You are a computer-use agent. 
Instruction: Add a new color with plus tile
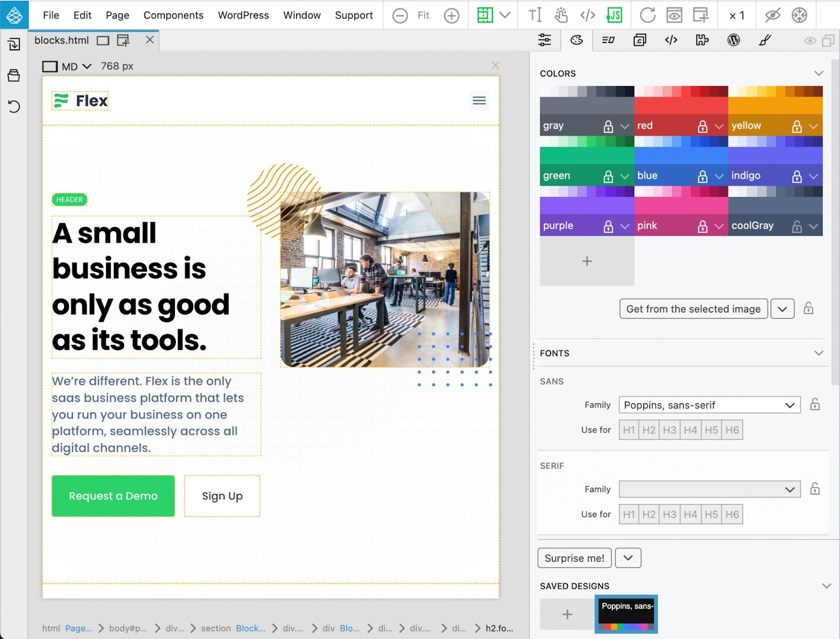587,261
